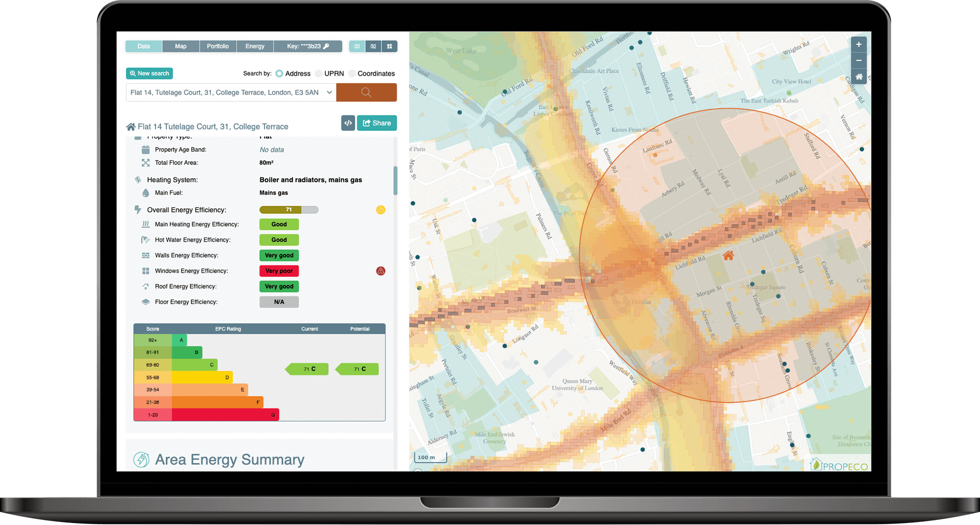Click the Hot Water Energy Efficiency icon
The width and height of the screenshot is (980, 525).
point(145,240)
